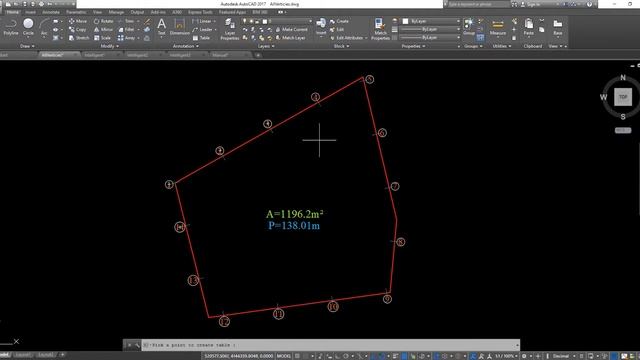Image resolution: width=640 pixels, height=360 pixels.
Task: Open the Express Tools ribbon tab
Action: (x=200, y=12)
